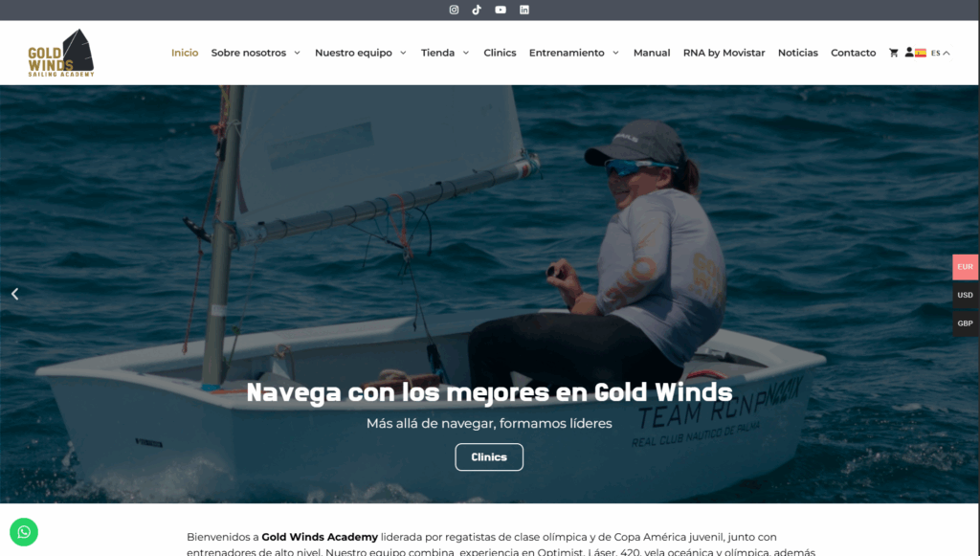Click the TikTok icon in top bar
980x556 pixels.
tap(477, 10)
